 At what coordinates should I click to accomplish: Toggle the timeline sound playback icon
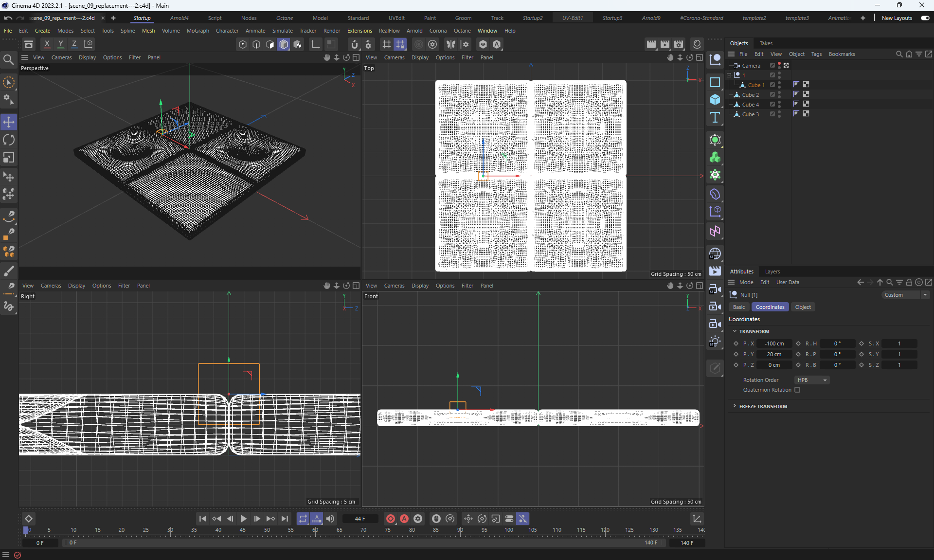coord(330,519)
